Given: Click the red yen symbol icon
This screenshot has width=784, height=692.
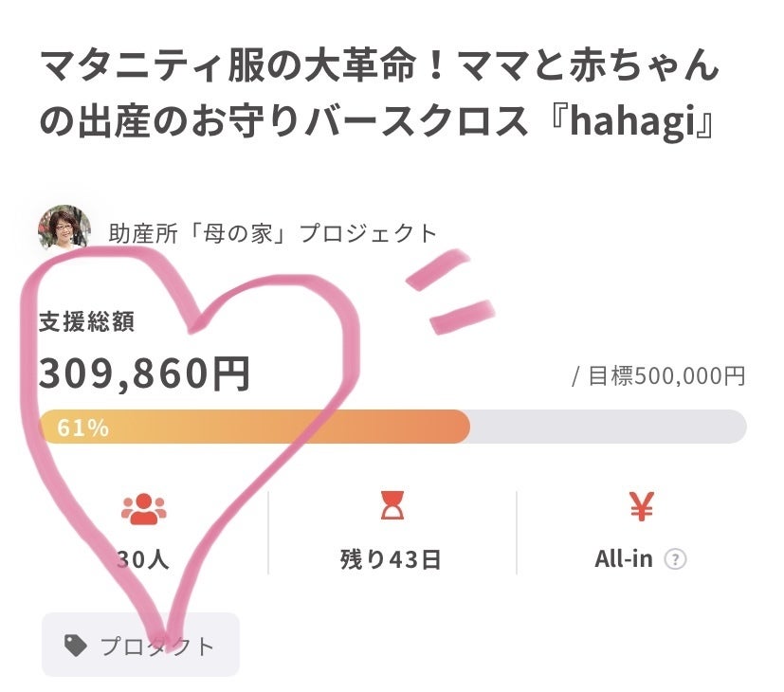Looking at the screenshot, I should [x=641, y=509].
